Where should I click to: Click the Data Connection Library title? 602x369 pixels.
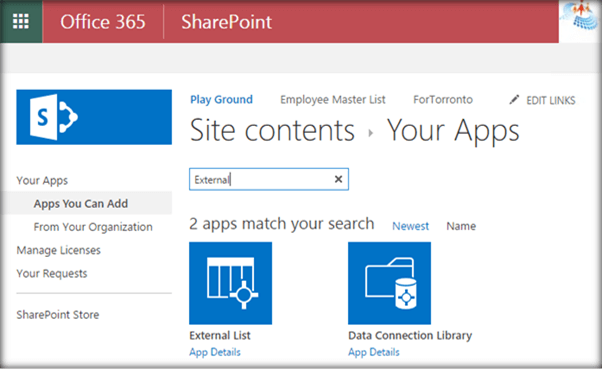pos(410,336)
